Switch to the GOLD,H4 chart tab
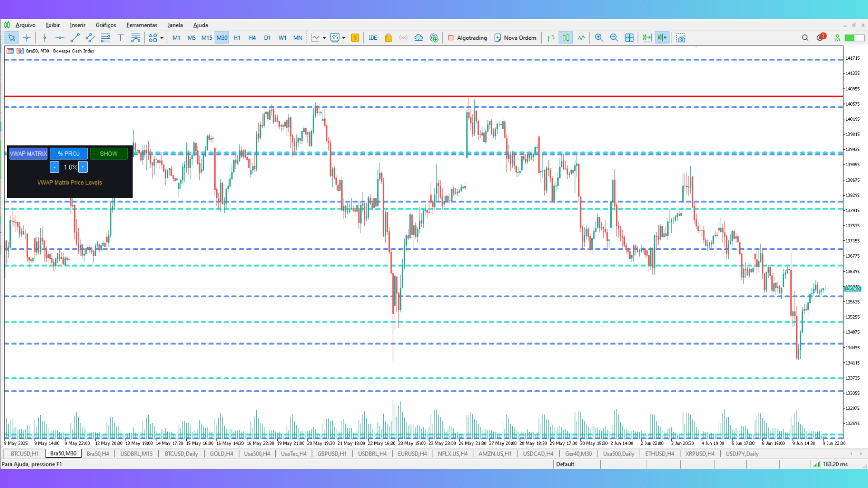This screenshot has height=488, width=868. point(221,454)
